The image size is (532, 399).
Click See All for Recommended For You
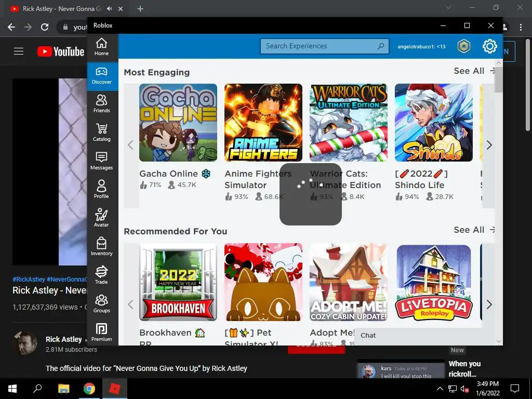(x=474, y=230)
